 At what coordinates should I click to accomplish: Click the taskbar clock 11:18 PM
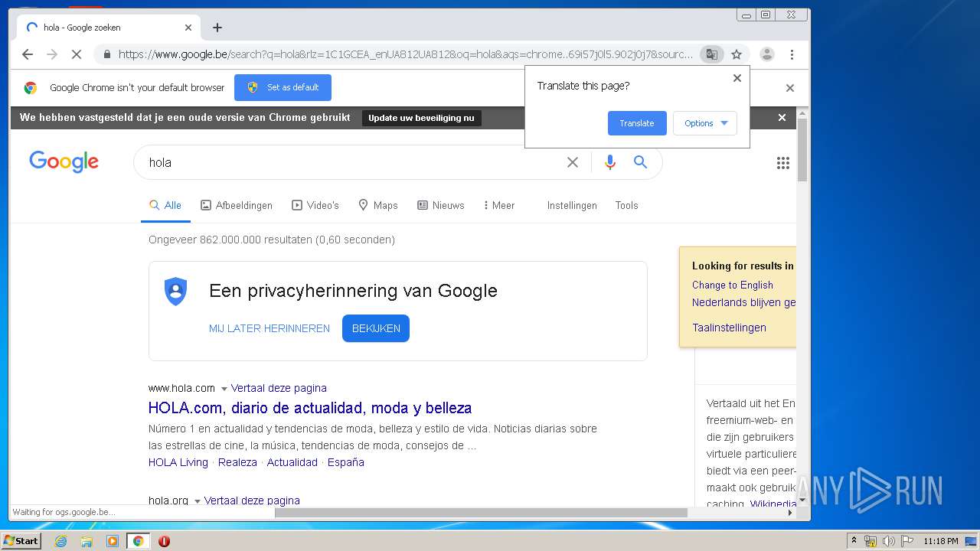point(941,541)
